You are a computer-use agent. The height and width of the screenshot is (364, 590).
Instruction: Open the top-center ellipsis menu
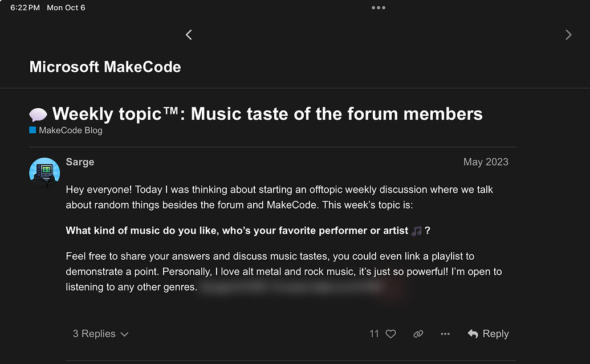(378, 7)
